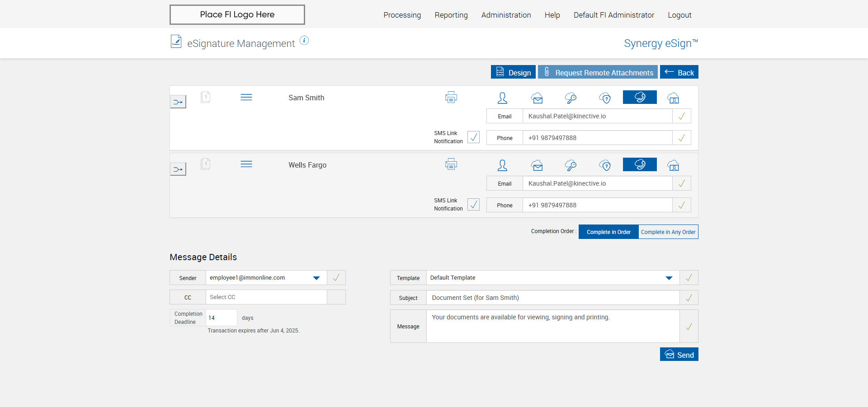Screen dimensions: 868x407
Task: Select the highlighted cloud phone icon for Sam Smith
Action: (x=640, y=97)
